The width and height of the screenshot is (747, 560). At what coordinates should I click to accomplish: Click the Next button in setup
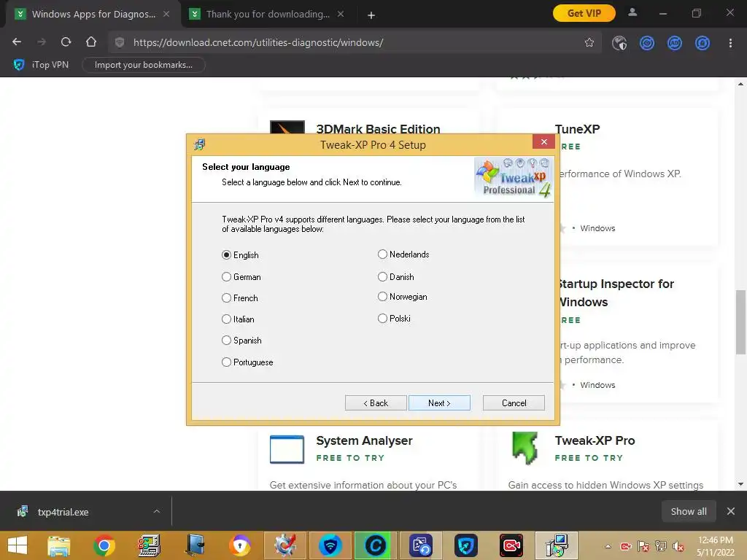pos(439,402)
